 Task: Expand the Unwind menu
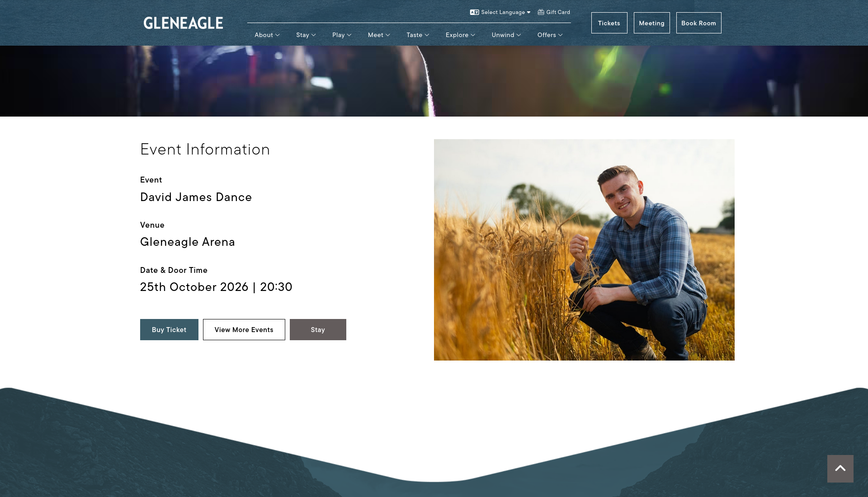[506, 35]
